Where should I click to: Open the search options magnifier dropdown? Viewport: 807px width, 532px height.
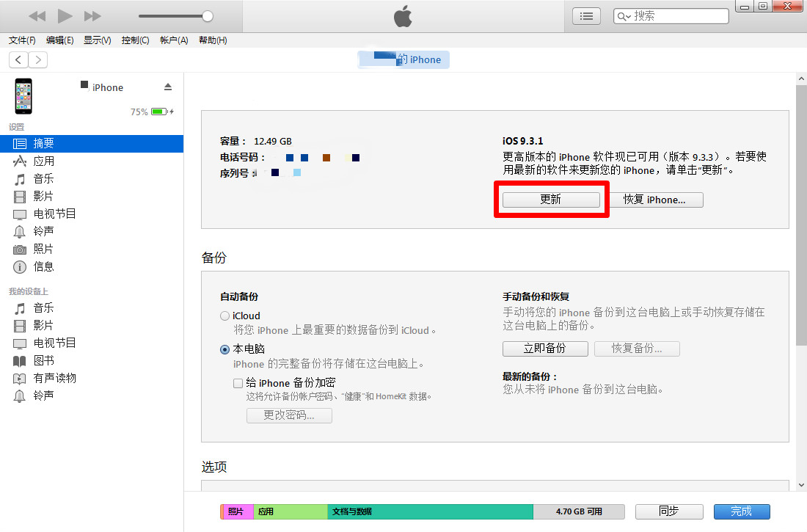tap(624, 16)
